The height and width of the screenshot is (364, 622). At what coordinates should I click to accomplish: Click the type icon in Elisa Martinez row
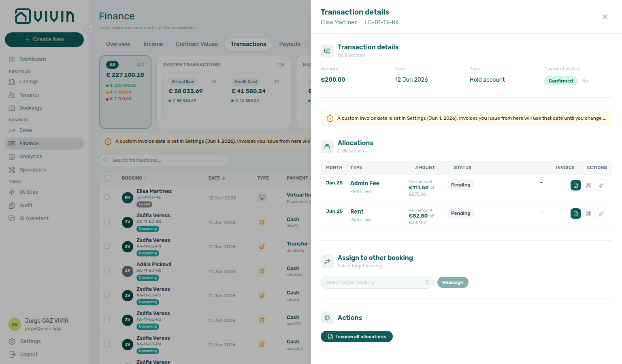tap(262, 198)
